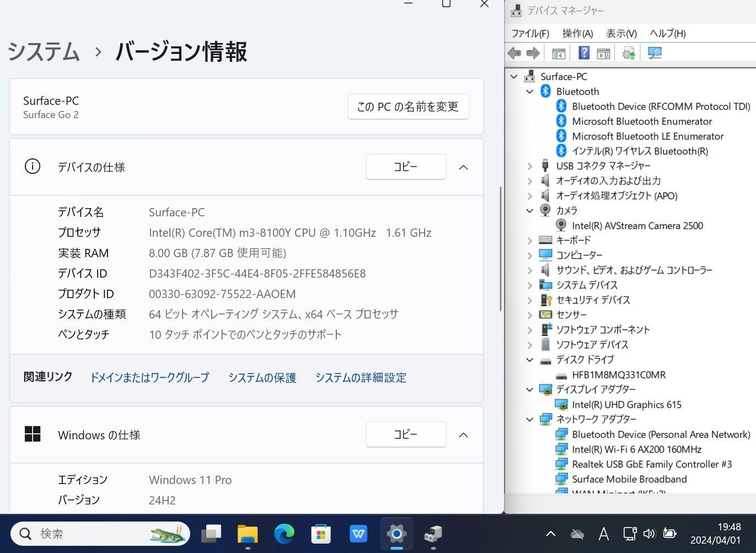
Task: Open the 表示 menu in Device Manager
Action: point(621,33)
